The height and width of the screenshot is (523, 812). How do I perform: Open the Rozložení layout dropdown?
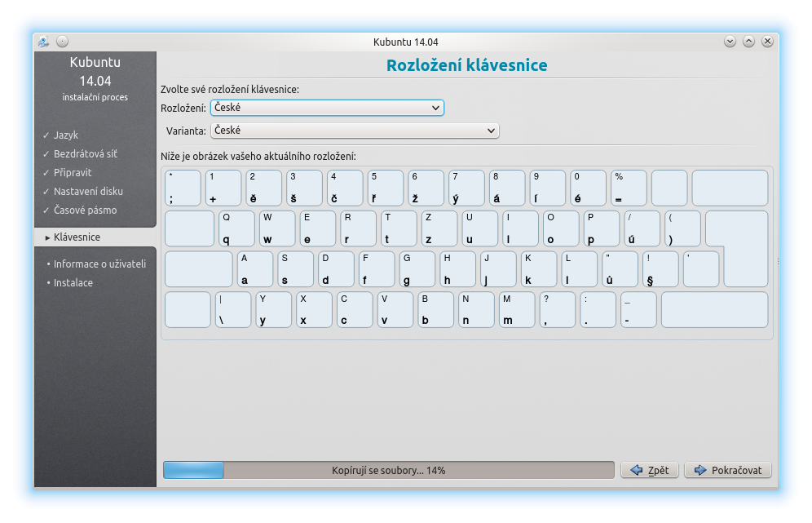tap(327, 108)
